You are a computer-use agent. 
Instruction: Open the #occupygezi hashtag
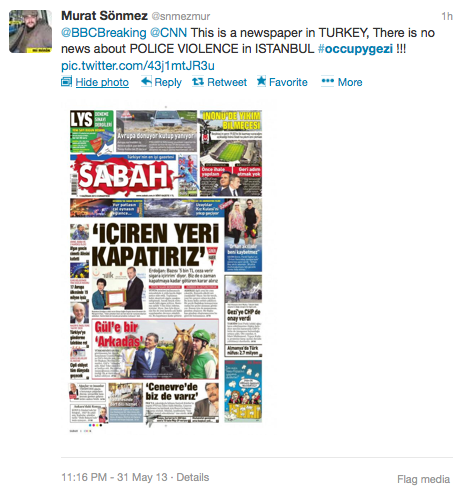[355, 49]
